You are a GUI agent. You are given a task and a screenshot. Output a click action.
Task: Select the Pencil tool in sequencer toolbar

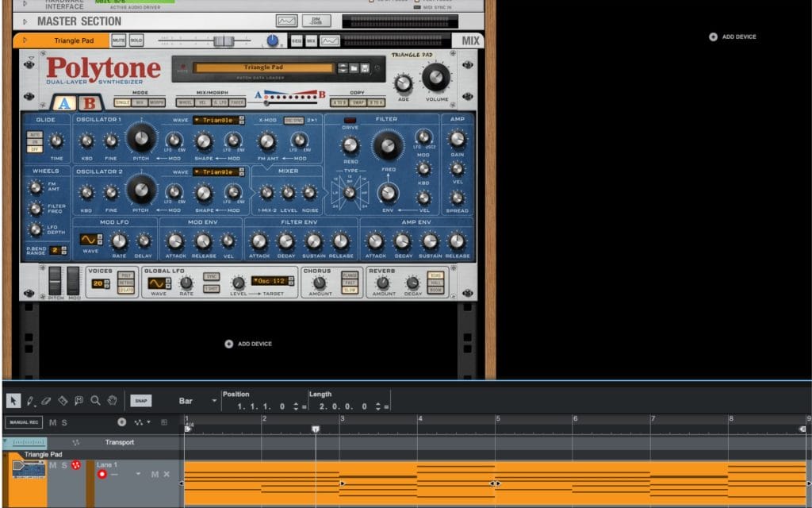tap(30, 401)
